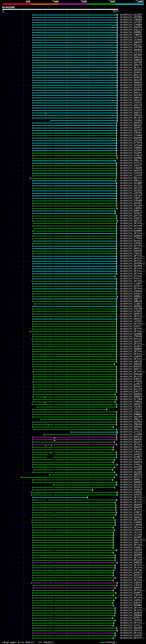Select the UniRef100_A5DL19 label
Viewport: 146px width, 644px height.
131,161
